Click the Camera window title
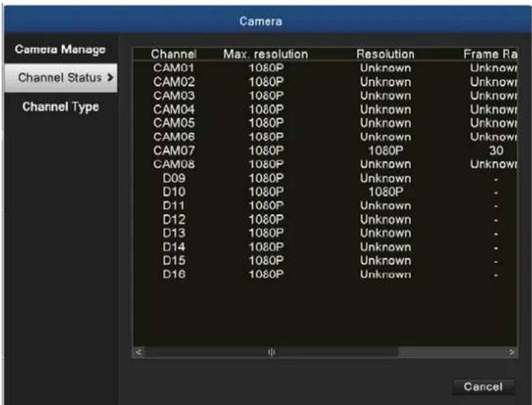Screen dimensions: 532x405 coord(261,21)
